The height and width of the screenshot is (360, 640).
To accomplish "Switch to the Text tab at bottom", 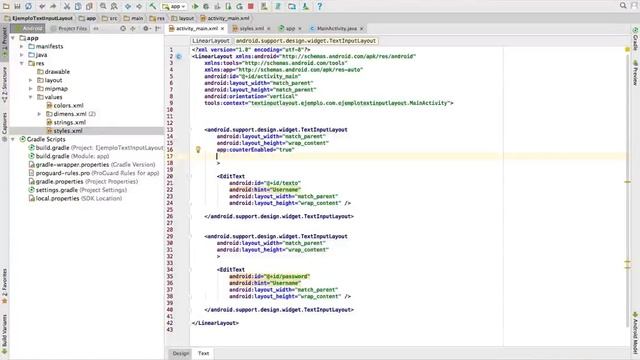I will coord(203,353).
